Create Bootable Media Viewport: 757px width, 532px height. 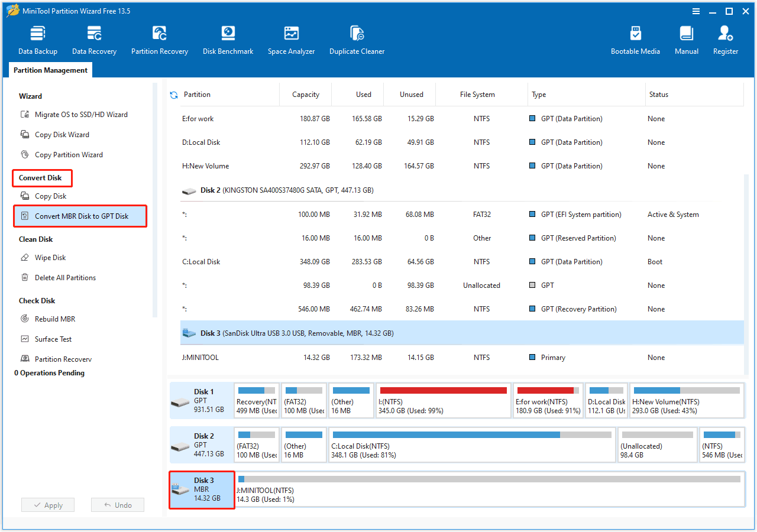[635, 39]
